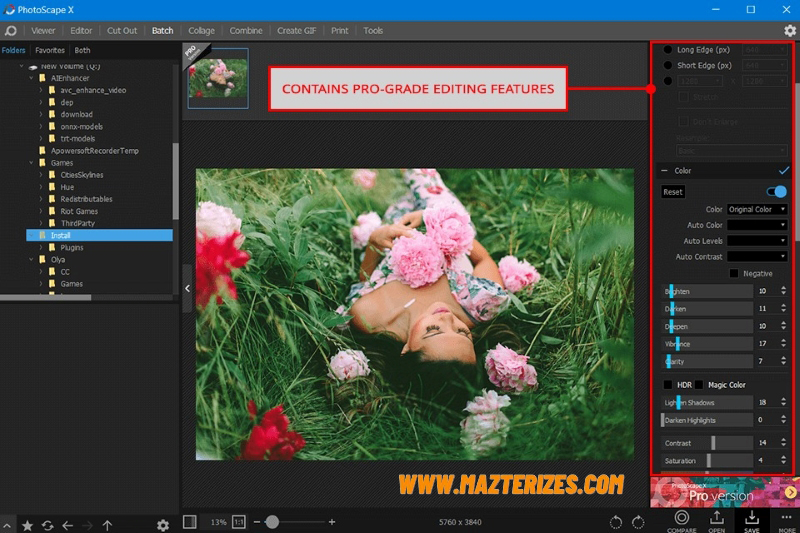Screen dimensions: 800x533
Task: Select the ApowersoftRecorderTemp folder
Action: click(x=94, y=150)
